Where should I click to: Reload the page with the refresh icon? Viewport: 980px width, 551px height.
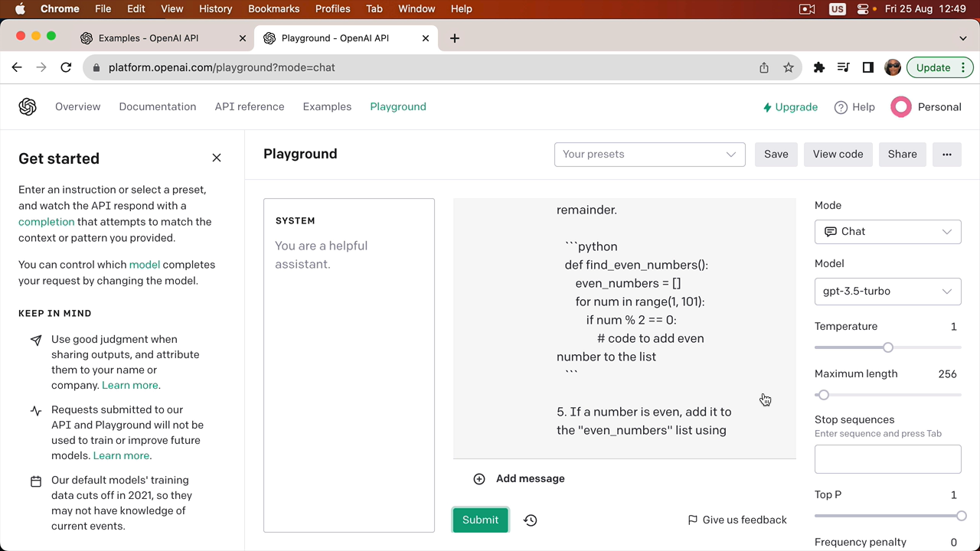point(66,67)
